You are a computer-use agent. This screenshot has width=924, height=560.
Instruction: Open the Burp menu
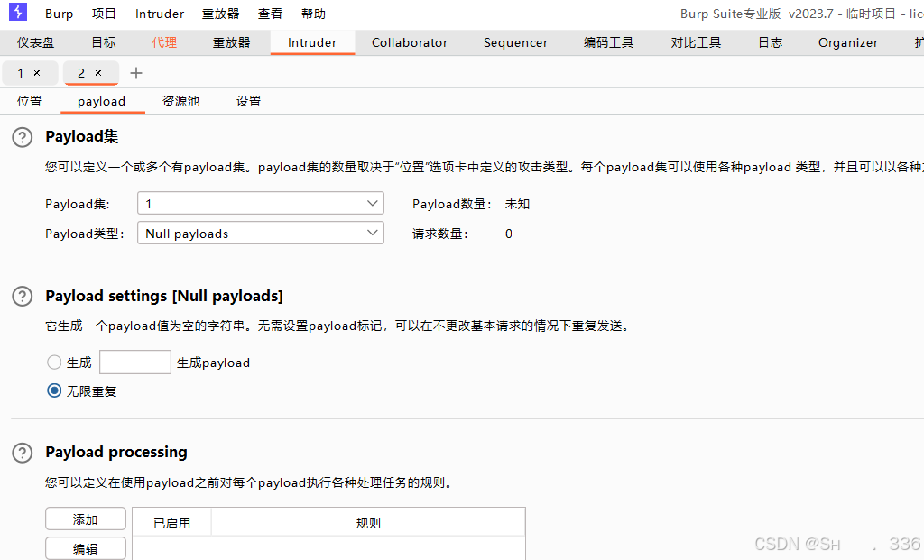(x=59, y=14)
